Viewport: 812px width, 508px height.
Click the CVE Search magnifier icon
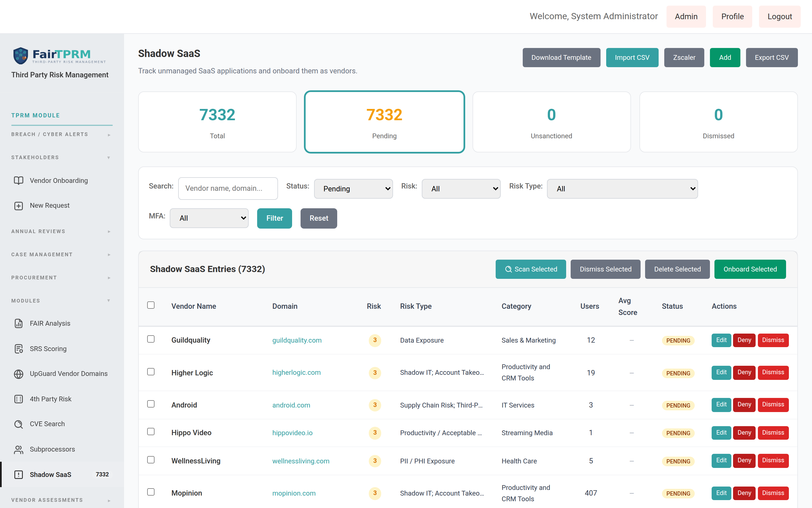click(18, 424)
